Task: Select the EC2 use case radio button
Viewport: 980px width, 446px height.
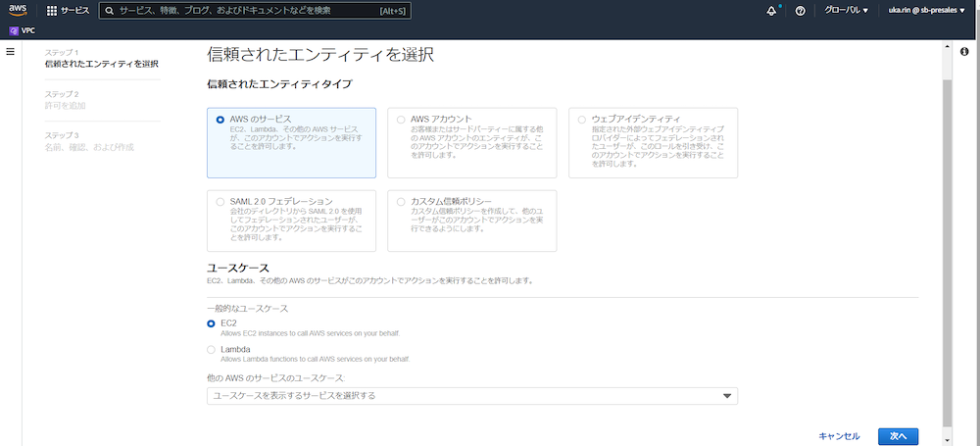Action: (x=212, y=322)
